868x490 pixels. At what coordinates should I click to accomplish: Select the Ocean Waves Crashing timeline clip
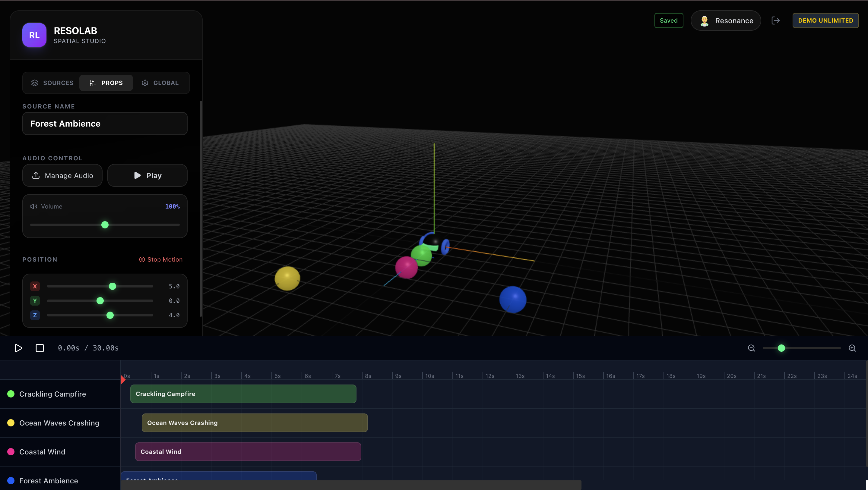(255, 422)
